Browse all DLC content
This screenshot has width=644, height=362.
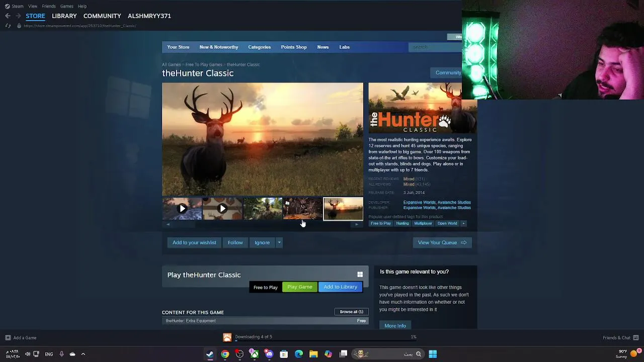coord(351,312)
